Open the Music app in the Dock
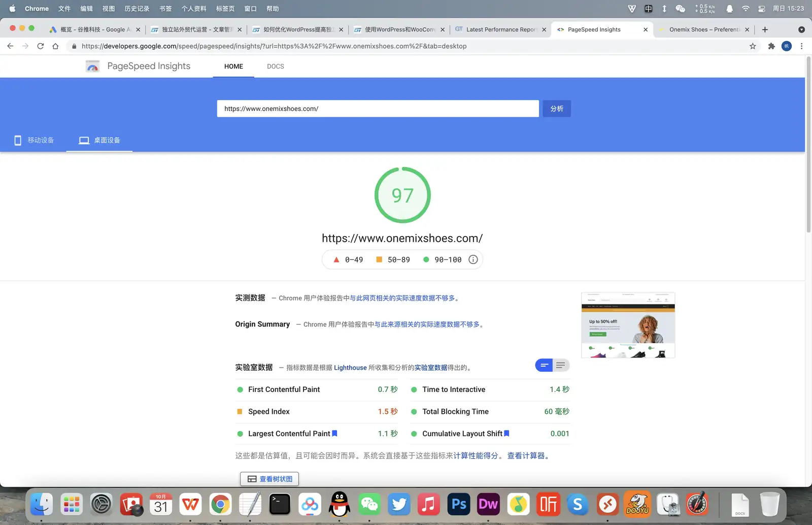The height and width of the screenshot is (525, 812). coord(429,504)
